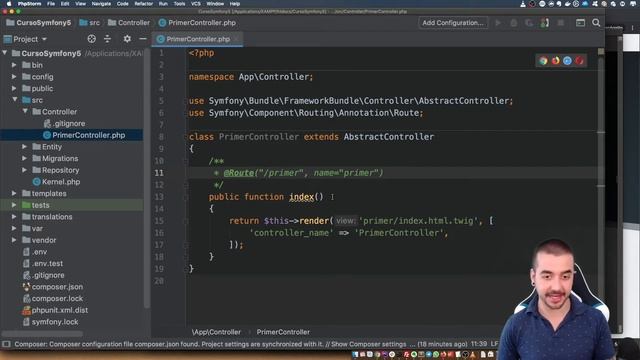Click the CursoSymfony5 breadcrumb
The image size is (640, 360).
tap(39, 23)
